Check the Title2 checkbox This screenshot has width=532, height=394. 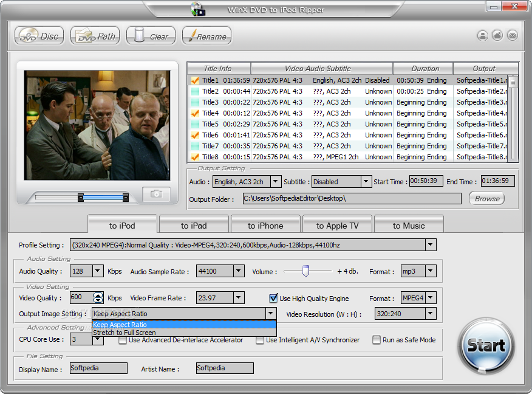195,91
